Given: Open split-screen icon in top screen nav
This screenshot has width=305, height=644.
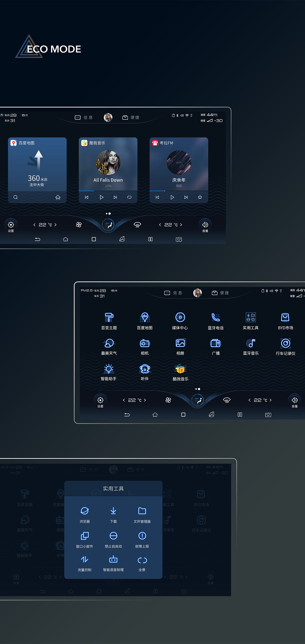Looking at the screenshot, I should pos(150,239).
